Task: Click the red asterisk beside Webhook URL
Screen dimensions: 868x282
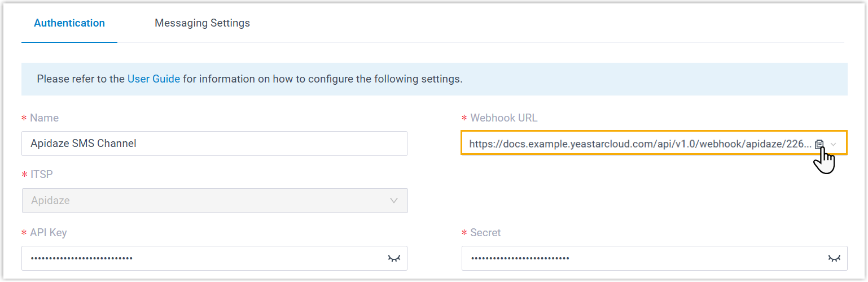Action: 464,119
